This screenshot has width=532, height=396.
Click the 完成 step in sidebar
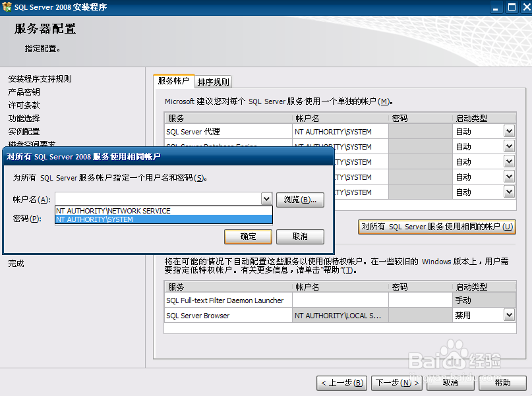16,264
